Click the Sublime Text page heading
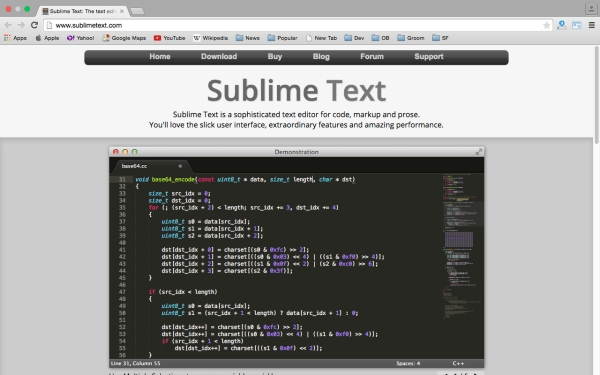The height and width of the screenshot is (375, 600). pyautogui.click(x=297, y=91)
